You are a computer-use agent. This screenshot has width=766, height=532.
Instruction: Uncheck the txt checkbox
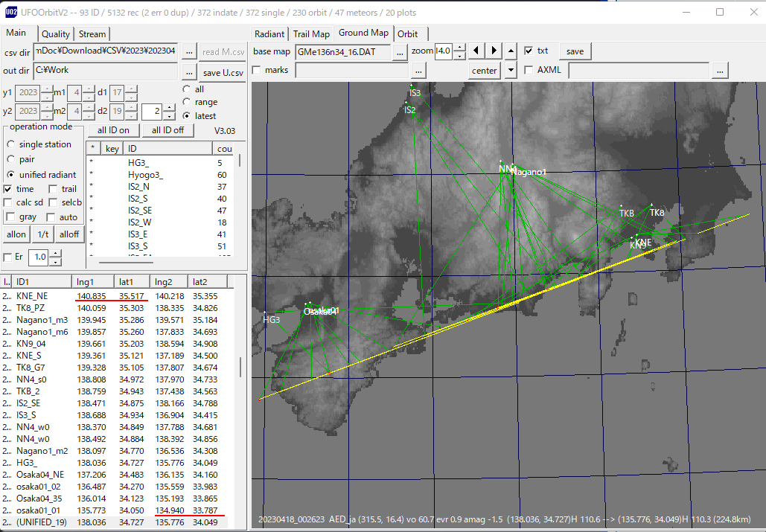(x=528, y=51)
